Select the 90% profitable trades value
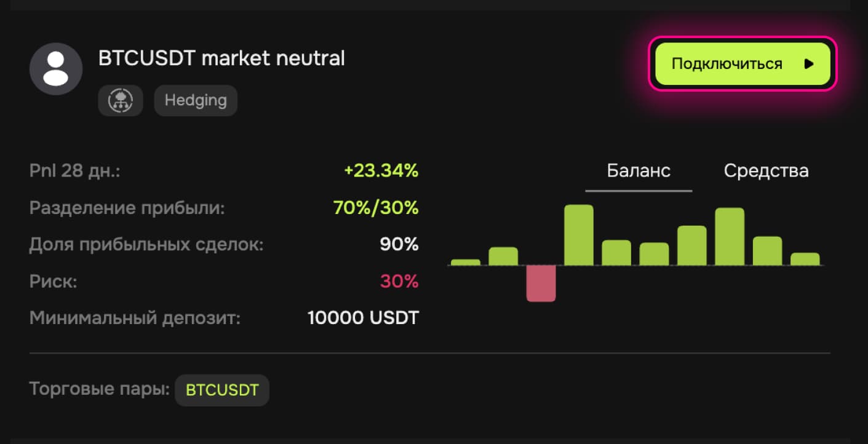868x444 pixels. coord(399,245)
